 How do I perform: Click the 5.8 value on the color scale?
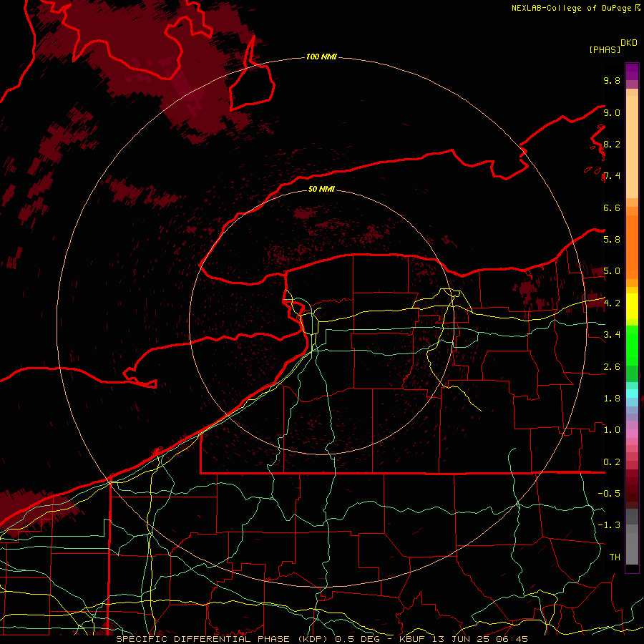coord(612,239)
